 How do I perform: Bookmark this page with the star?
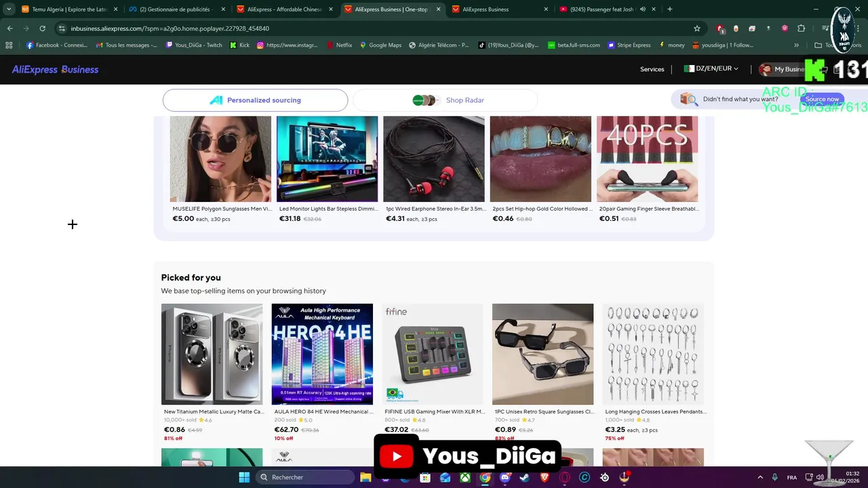pyautogui.click(x=696, y=28)
